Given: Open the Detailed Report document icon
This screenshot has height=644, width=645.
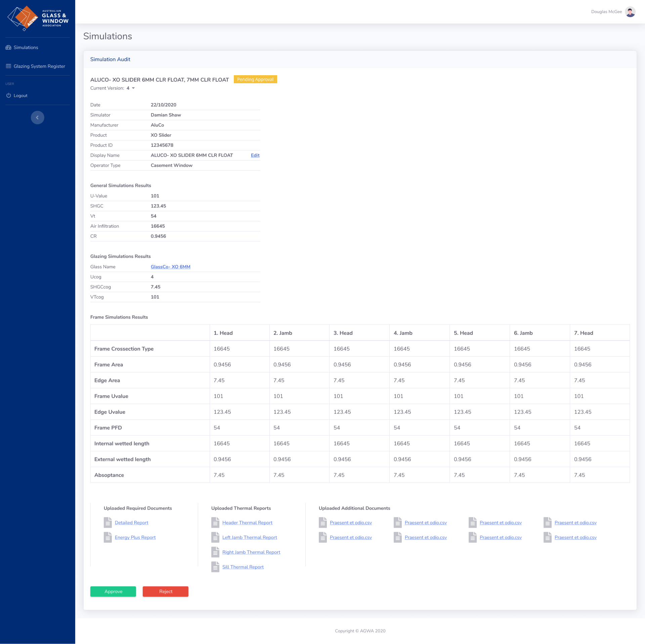Looking at the screenshot, I should point(108,522).
